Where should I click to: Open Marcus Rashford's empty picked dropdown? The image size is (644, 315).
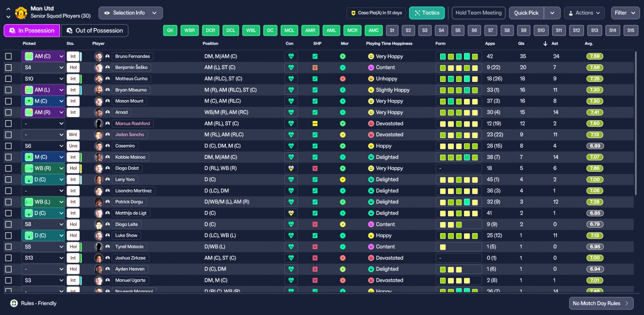(43, 124)
